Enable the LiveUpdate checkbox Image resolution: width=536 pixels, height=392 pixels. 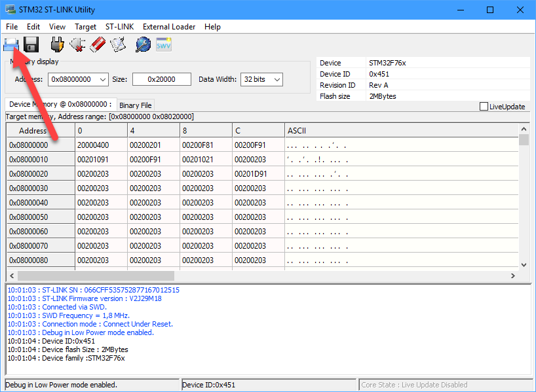coord(484,107)
